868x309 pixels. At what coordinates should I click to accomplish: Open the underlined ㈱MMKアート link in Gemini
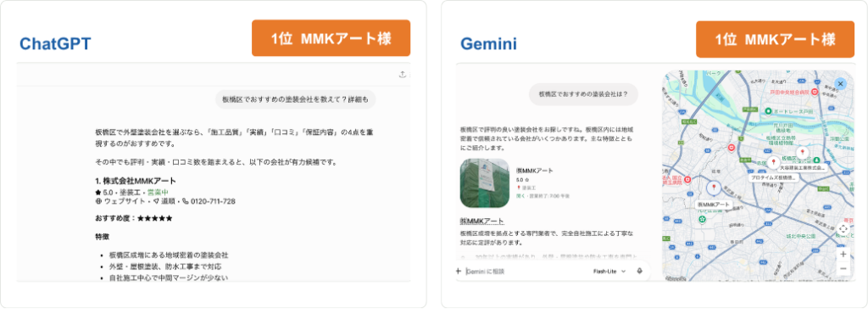482,221
